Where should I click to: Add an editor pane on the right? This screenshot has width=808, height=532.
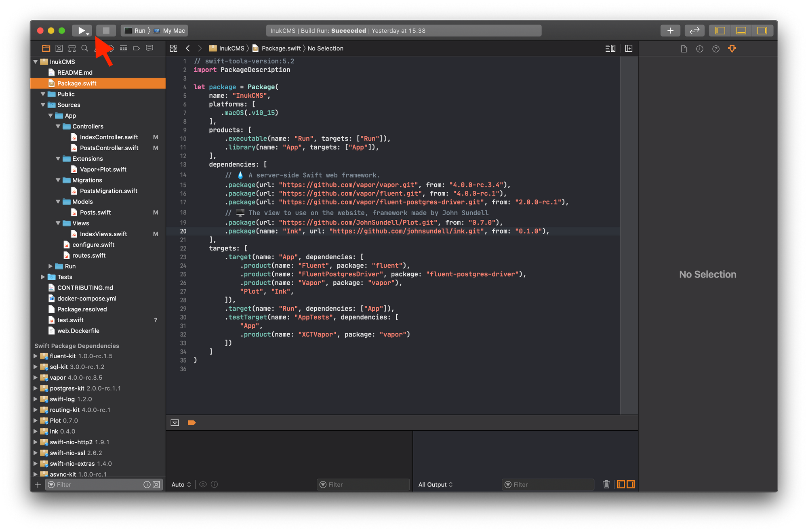pos(629,48)
